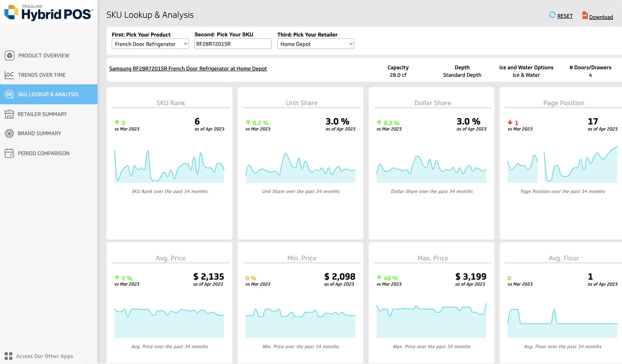Click the # Doors/Drawers header
Image resolution: width=622 pixels, height=364 pixels.
pos(590,68)
